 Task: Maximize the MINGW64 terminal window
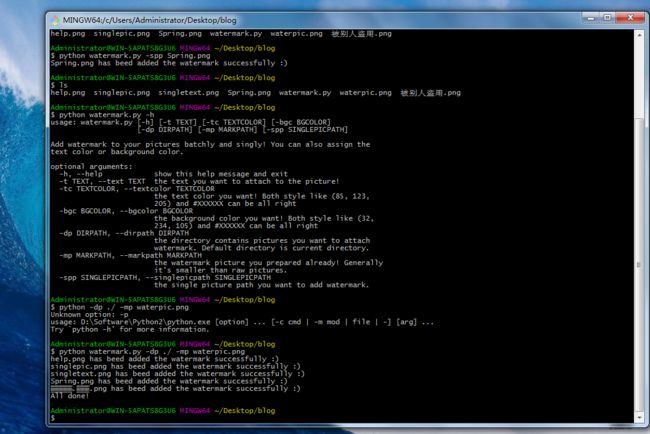coord(607,18)
